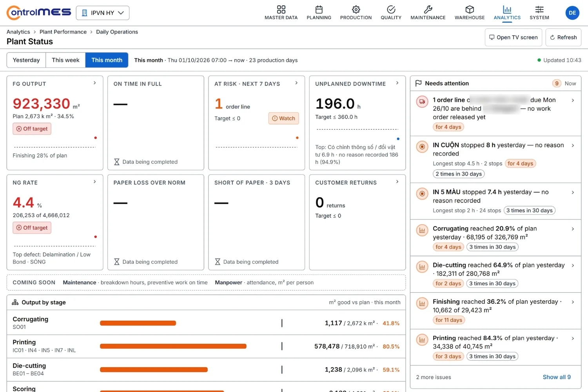Click chart icon beside Die-cutting alert
The width and height of the screenshot is (588, 392).
[422, 267]
